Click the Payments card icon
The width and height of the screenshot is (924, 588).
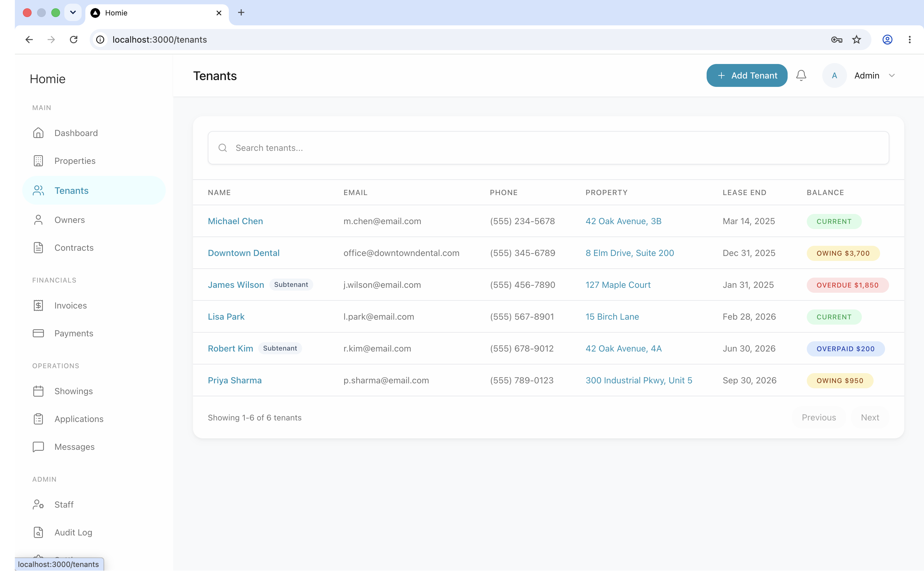click(x=38, y=333)
